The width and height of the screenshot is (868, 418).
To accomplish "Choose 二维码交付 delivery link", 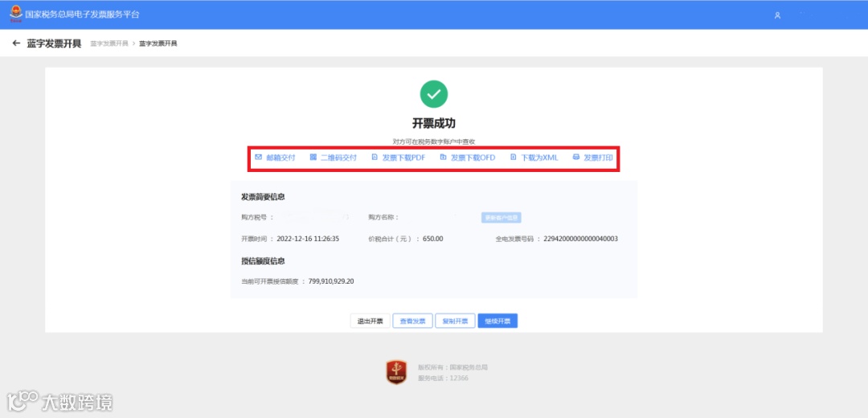I will point(339,158).
